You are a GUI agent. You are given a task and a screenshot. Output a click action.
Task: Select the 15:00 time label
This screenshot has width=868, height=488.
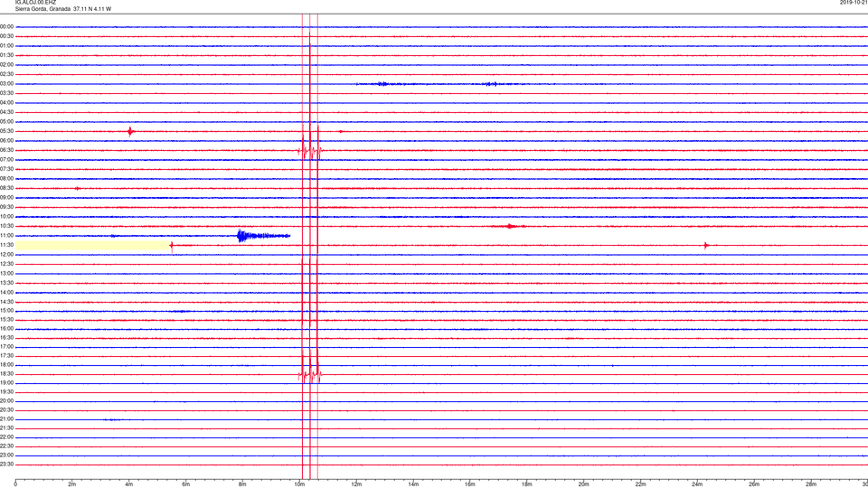pos(6,311)
